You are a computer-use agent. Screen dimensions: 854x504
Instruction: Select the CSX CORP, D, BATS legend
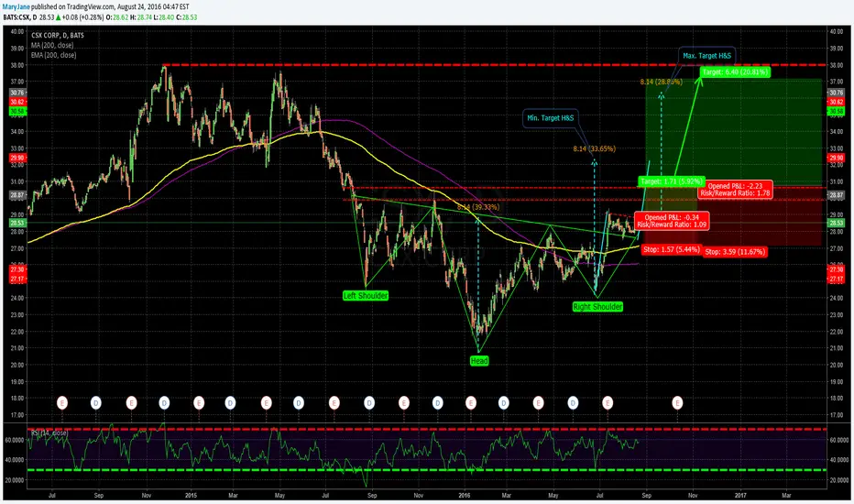[58, 36]
